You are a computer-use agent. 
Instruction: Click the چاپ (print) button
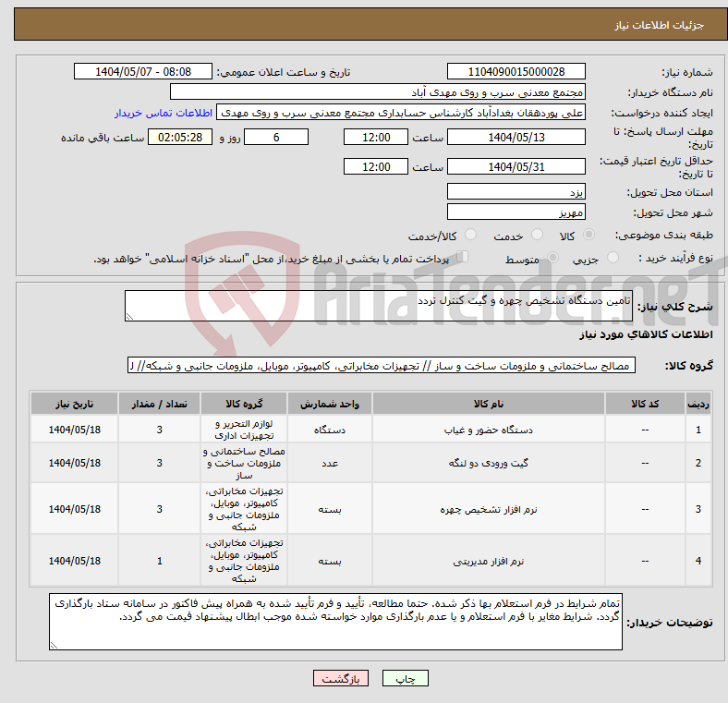405,678
